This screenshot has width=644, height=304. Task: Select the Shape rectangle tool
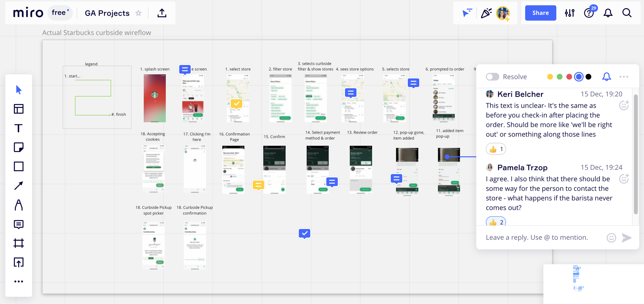pos(19,166)
